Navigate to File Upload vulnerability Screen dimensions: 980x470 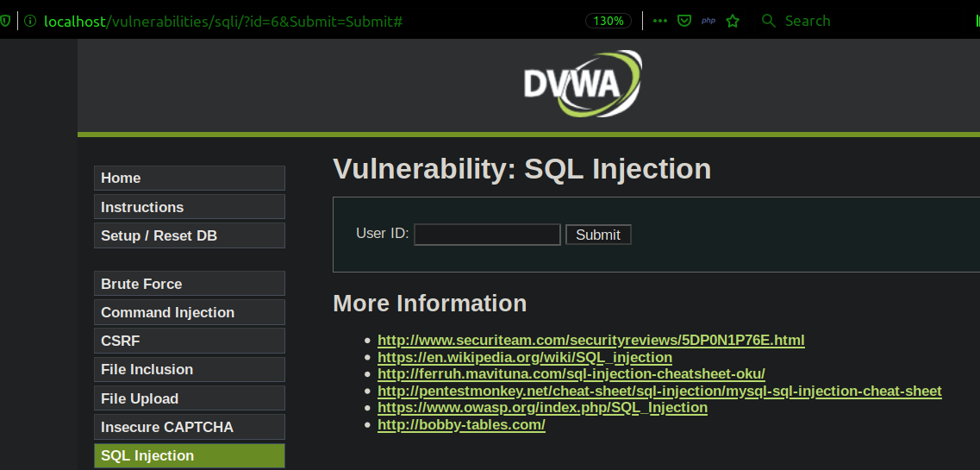coord(189,398)
